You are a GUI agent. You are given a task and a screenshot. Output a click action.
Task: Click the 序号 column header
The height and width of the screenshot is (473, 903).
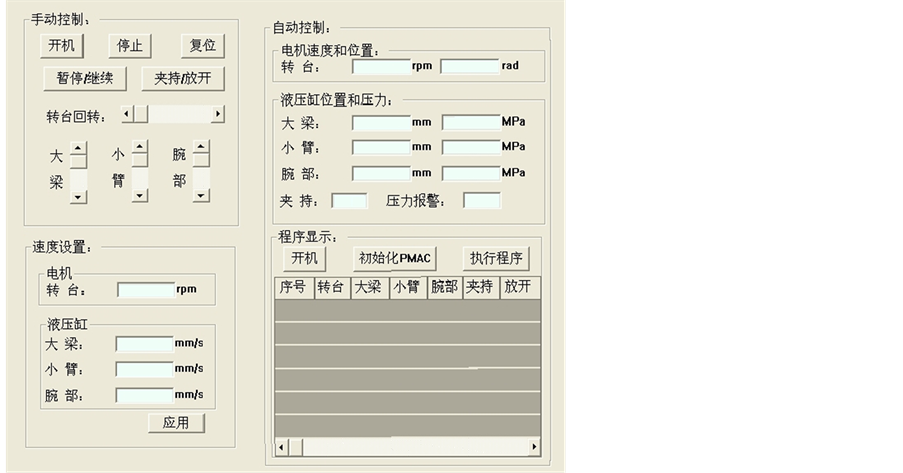[x=293, y=287]
